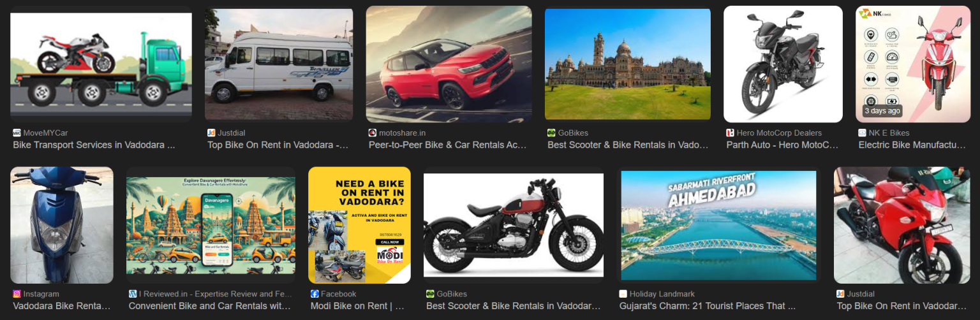Open the motorcycle on green truck image
This screenshot has width=980, height=320.
pos(101,64)
